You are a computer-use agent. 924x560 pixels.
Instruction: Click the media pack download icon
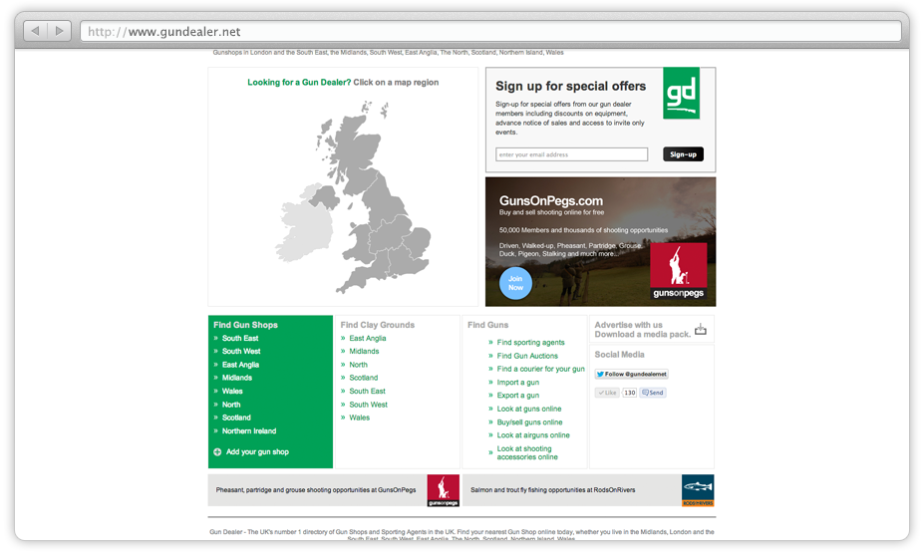700,329
